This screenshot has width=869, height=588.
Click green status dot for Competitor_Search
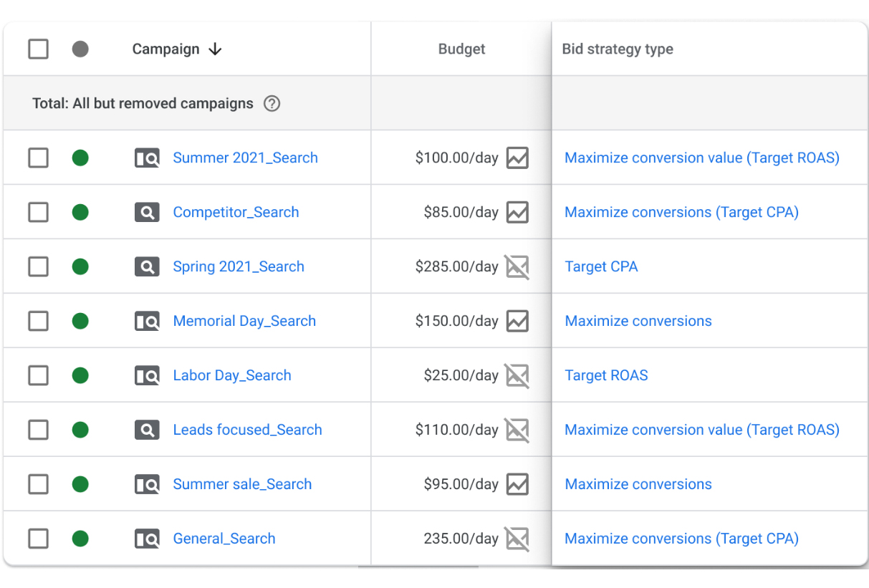click(x=80, y=212)
